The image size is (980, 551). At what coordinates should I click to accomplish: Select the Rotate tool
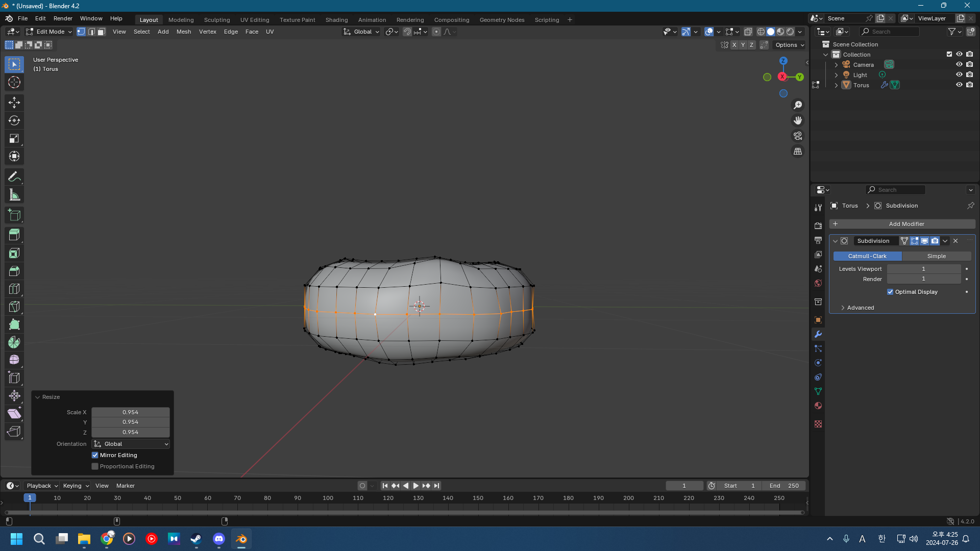14,120
